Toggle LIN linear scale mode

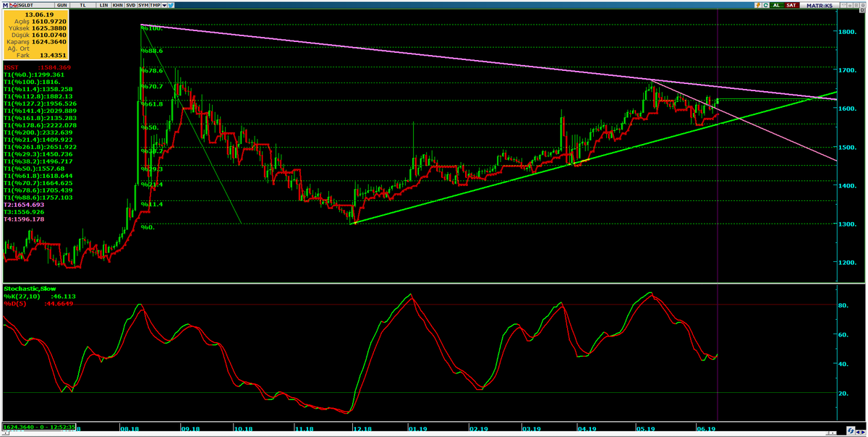point(103,5)
